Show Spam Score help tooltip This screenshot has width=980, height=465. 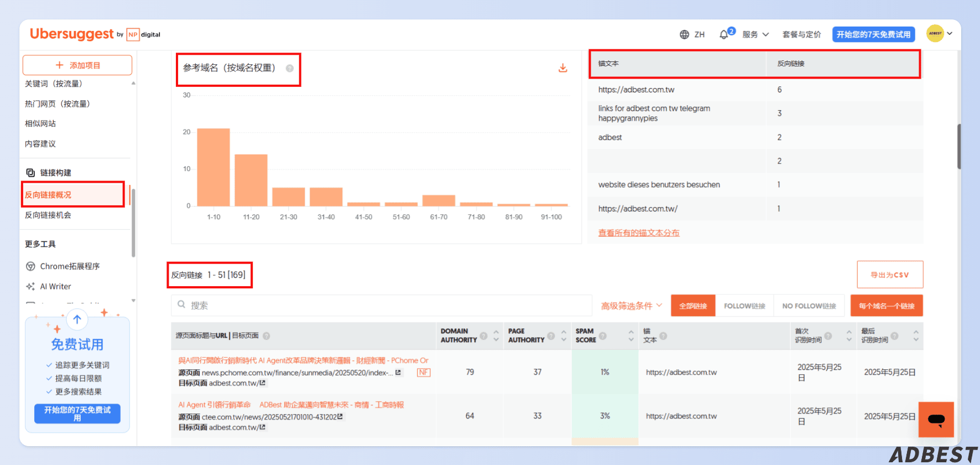point(603,335)
